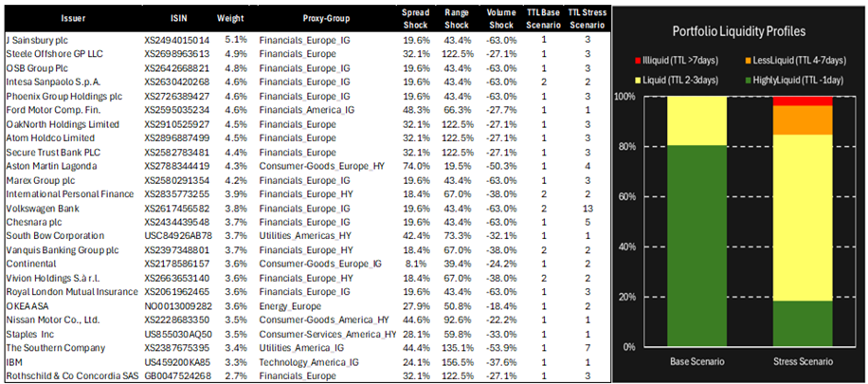Select the ISIN column header

click(175, 16)
